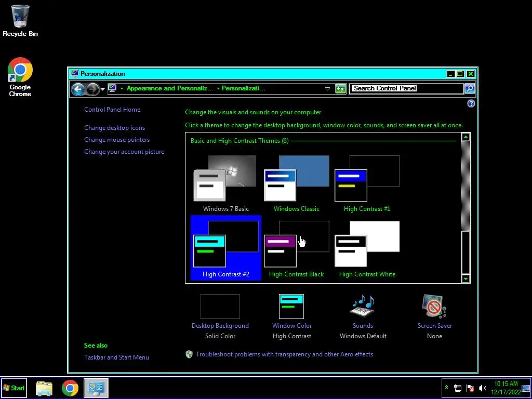Open Window Color settings icon
This screenshot has width=532, height=399.
(x=291, y=307)
